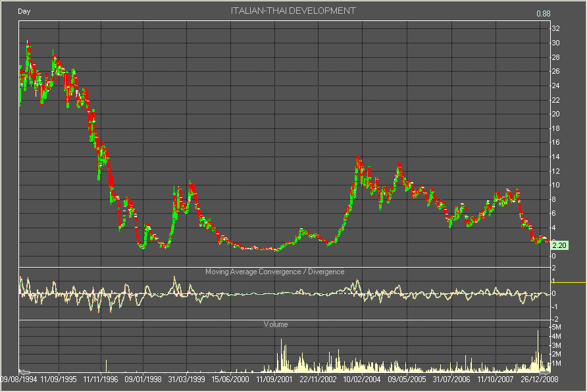Click the "5M" volume axis value
This screenshot has height=392, width=587.
[557, 328]
